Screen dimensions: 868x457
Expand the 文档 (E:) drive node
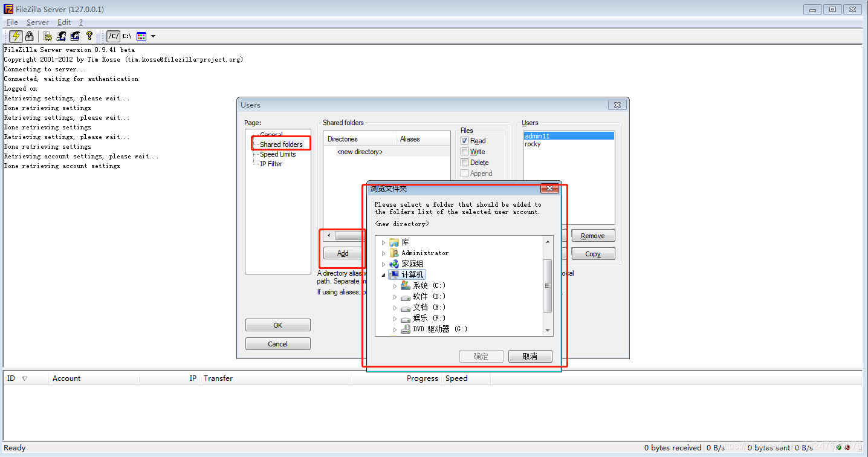click(x=395, y=308)
